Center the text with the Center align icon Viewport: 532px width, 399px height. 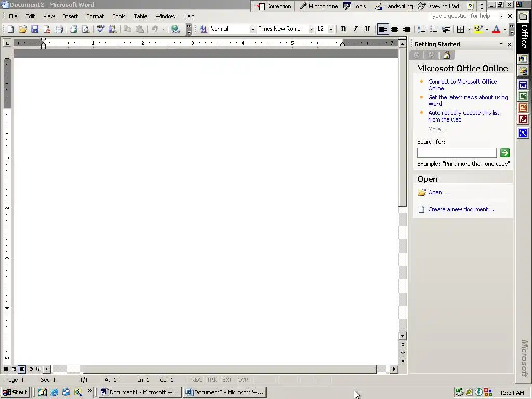(x=395, y=29)
